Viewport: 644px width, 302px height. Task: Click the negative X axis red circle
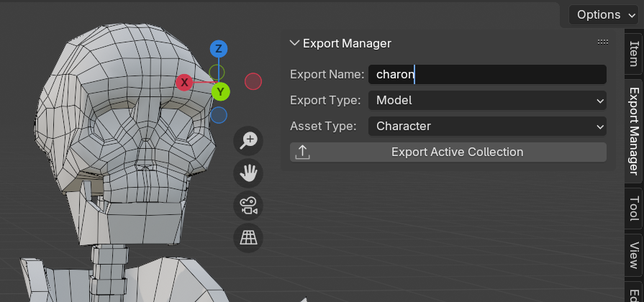[253, 82]
